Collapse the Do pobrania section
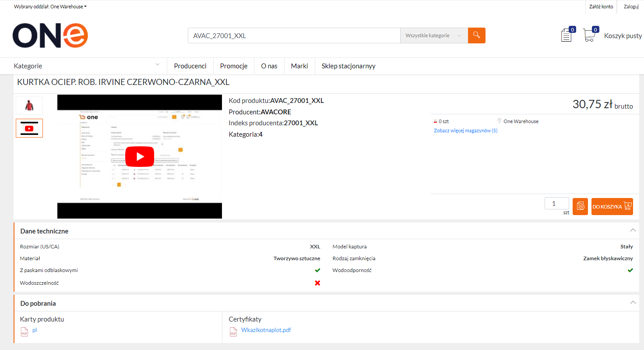 pos(633,303)
